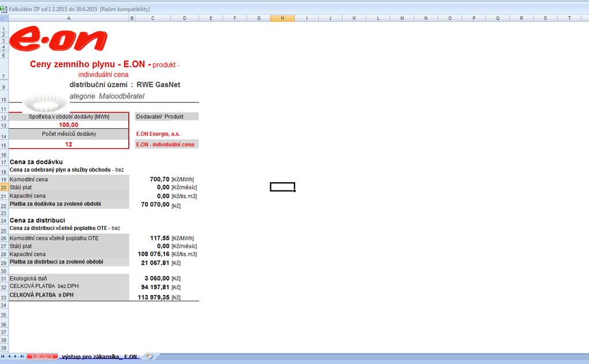Image resolution: width=589 pixels, height=364 pixels.
Task: Click 'CELKOVÁ PLATBA s DPH' label
Action: 41,295
